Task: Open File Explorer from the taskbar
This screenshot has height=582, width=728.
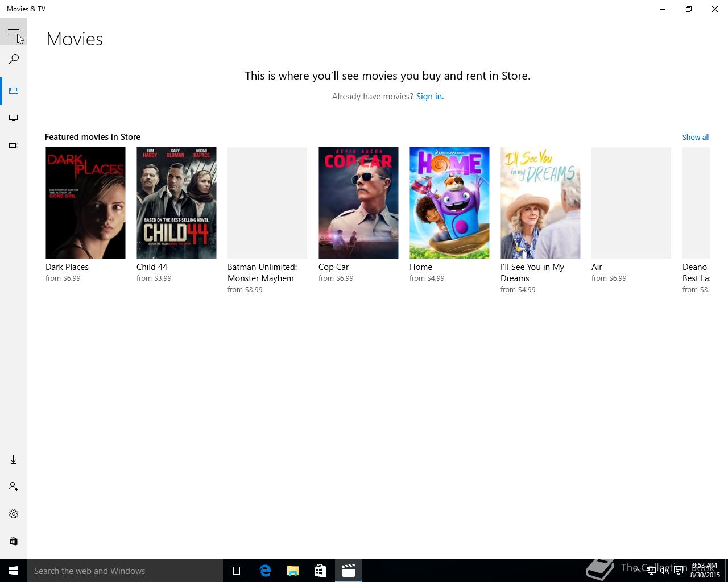Action: [293, 571]
